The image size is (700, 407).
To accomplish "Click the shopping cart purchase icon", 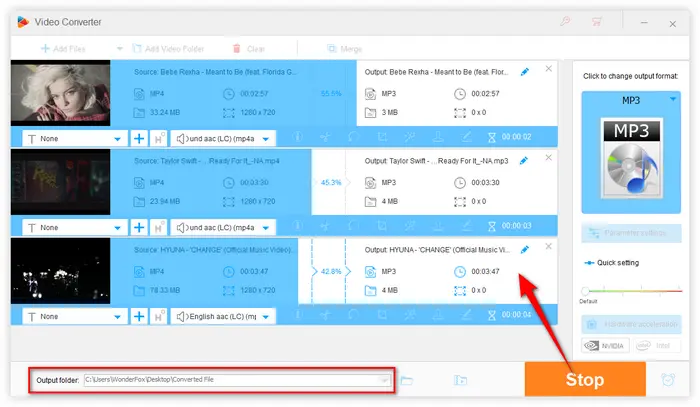I will [x=596, y=21].
